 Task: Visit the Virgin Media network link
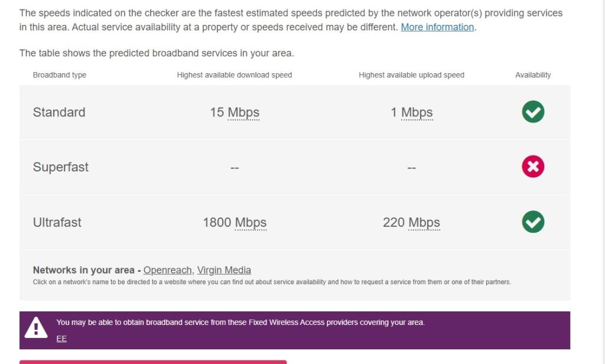point(224,270)
